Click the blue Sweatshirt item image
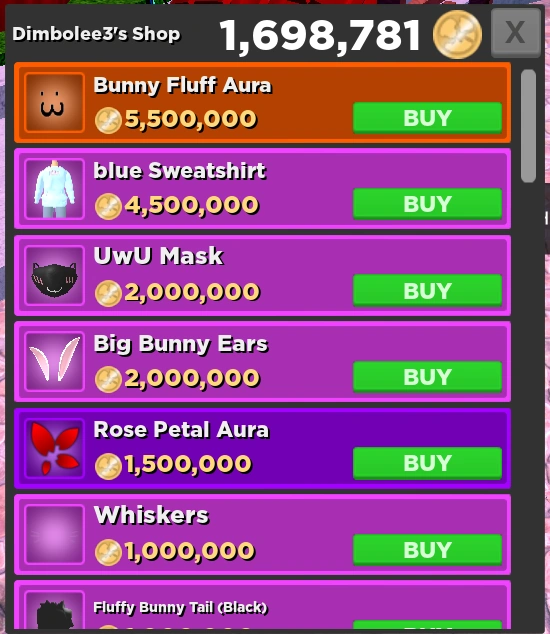 pos(55,189)
